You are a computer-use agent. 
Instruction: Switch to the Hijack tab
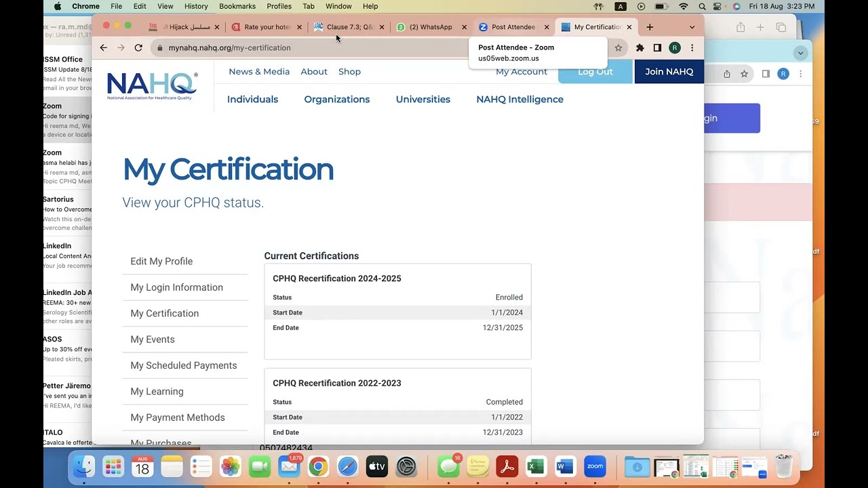(183, 27)
